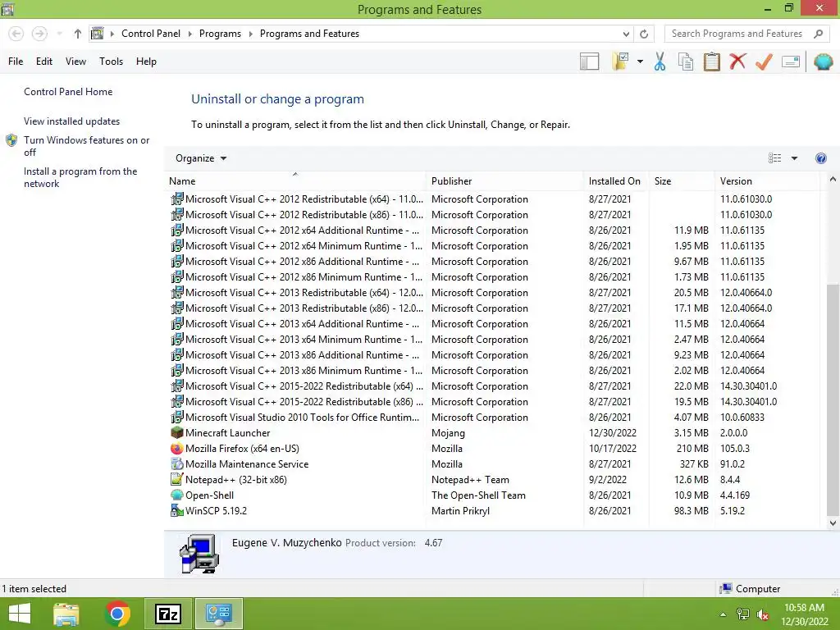The image size is (840, 630).
Task: Open the more view options dropdown arrow
Action: (794, 158)
